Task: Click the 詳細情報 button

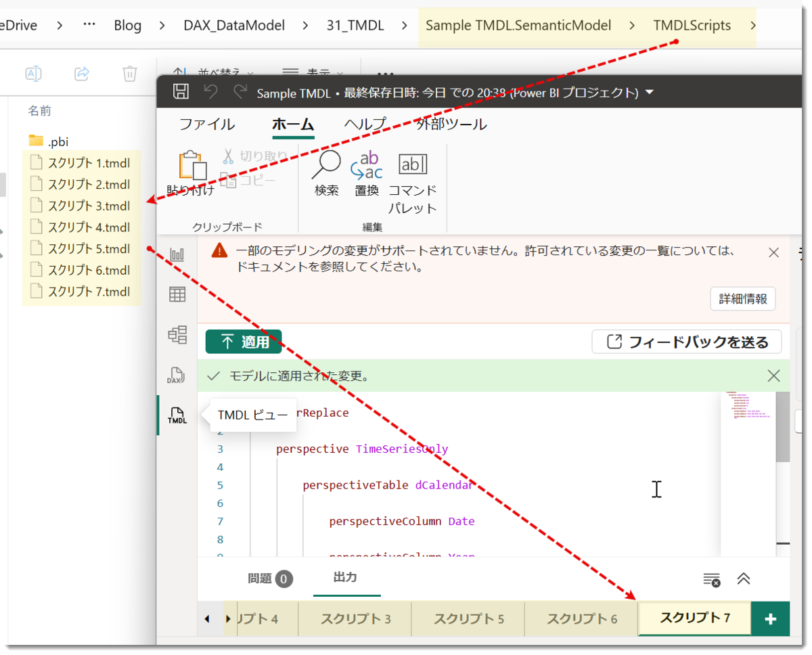Action: pyautogui.click(x=743, y=298)
